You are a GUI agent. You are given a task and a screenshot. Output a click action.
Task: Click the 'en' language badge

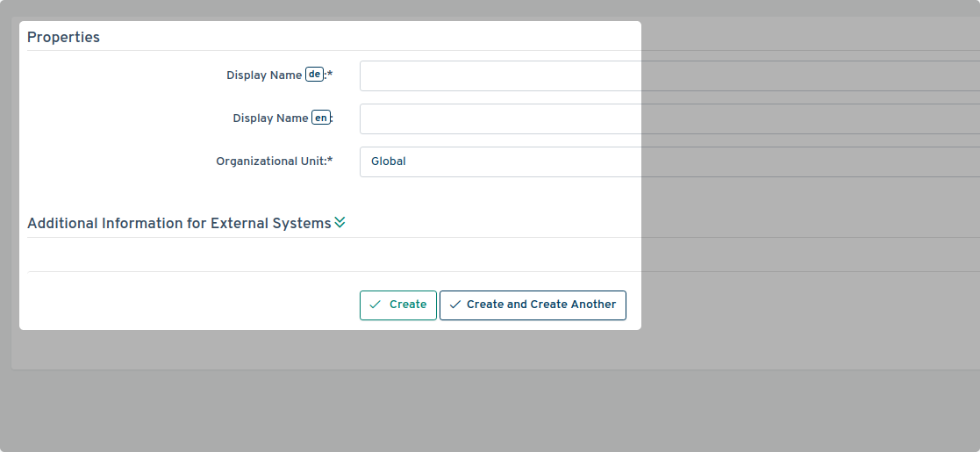[321, 118]
